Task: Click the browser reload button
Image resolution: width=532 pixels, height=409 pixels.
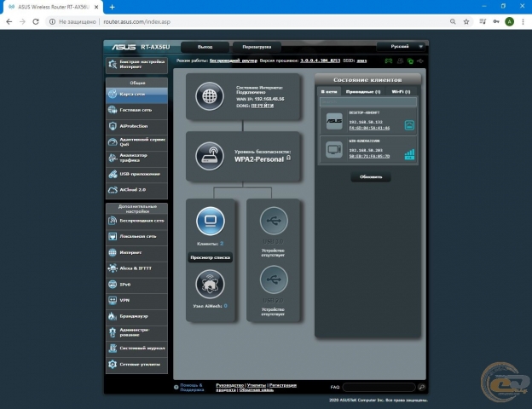Action: pyautogui.click(x=36, y=21)
